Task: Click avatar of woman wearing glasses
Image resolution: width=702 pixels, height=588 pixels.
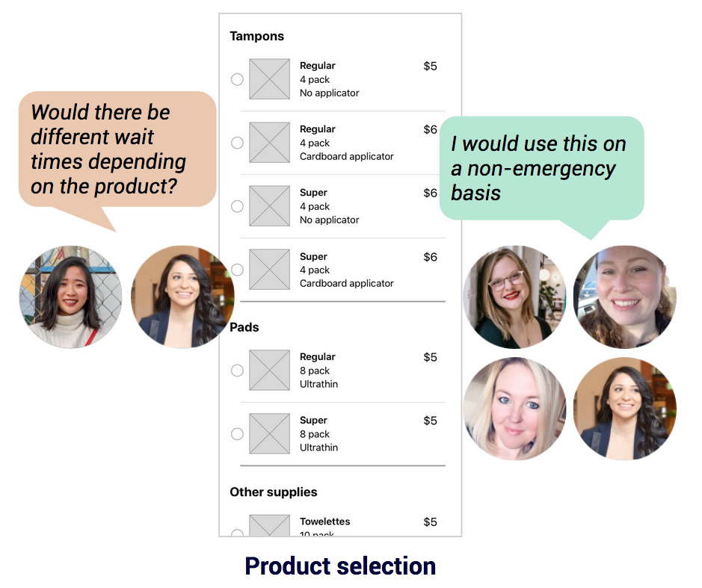Action: click(514, 297)
